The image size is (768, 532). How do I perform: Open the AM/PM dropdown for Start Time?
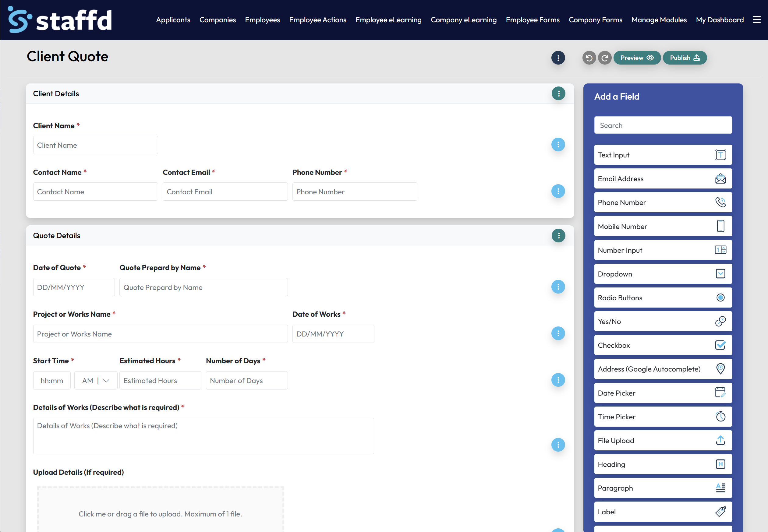point(96,380)
